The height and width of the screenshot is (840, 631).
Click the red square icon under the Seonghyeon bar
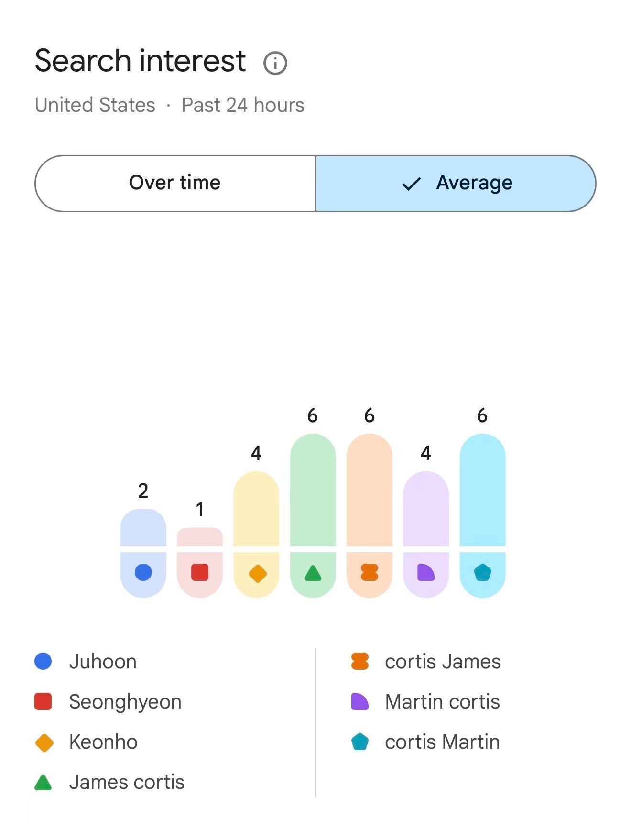point(200,572)
